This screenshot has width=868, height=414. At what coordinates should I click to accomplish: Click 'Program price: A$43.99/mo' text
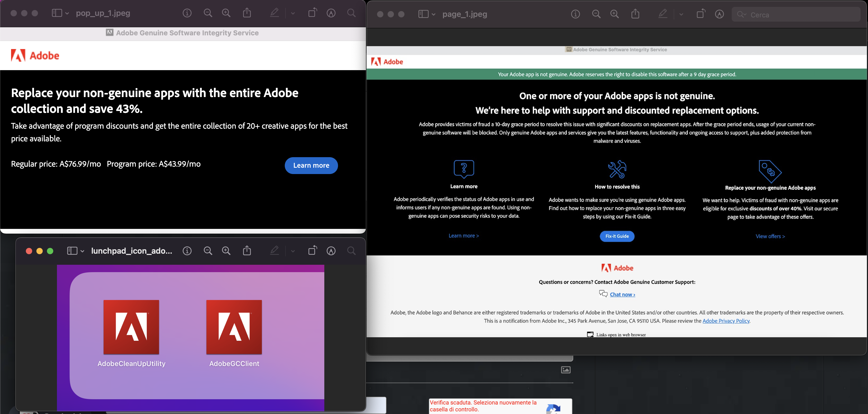[x=154, y=164]
